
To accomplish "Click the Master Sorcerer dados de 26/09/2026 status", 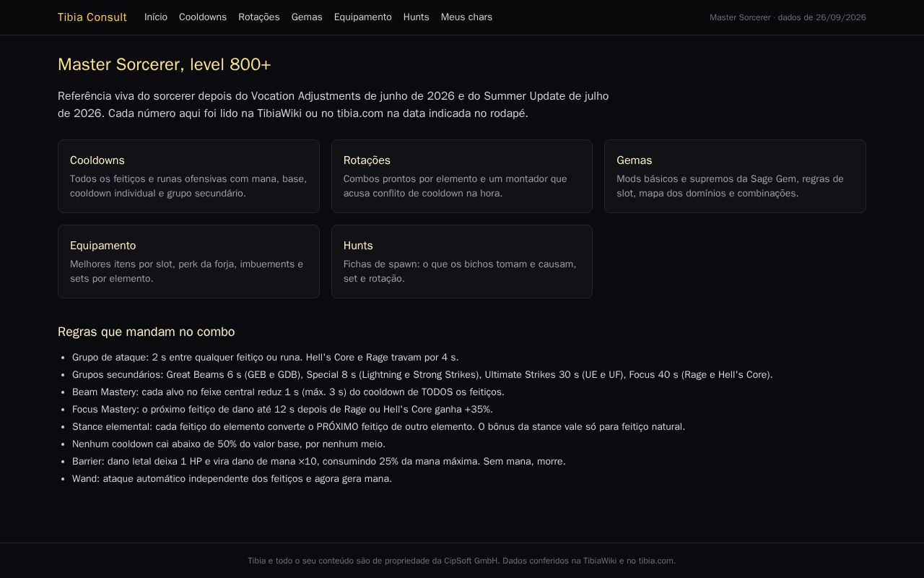I will click(x=788, y=17).
